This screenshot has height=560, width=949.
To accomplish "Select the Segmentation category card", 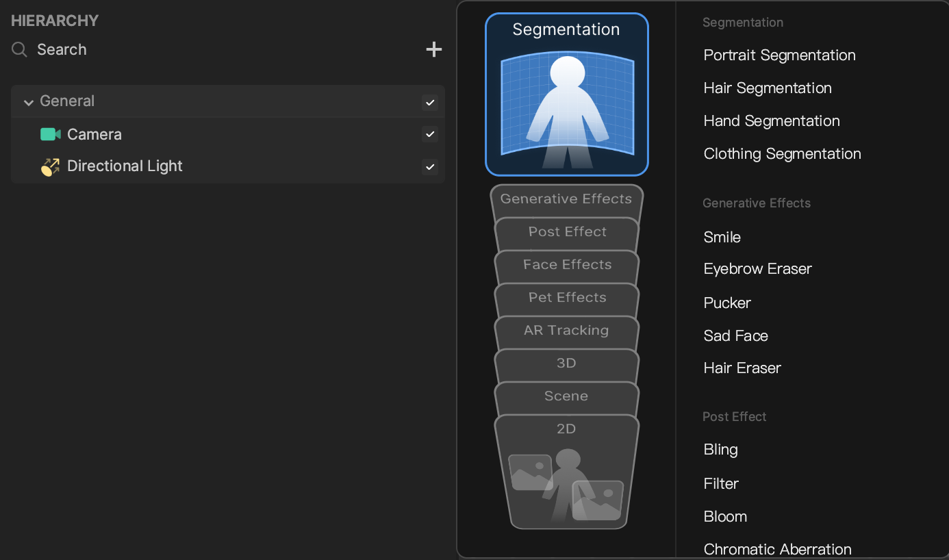I will click(566, 94).
